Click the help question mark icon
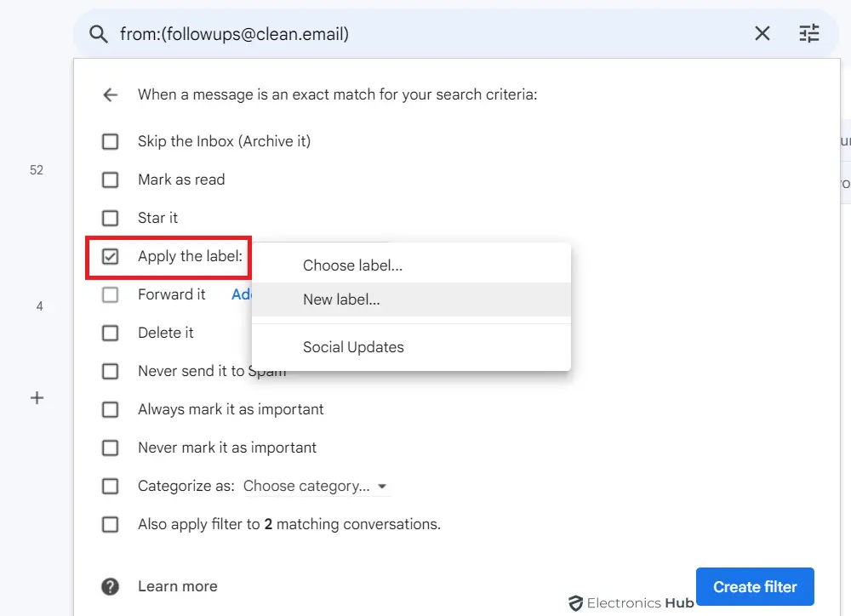 [110, 586]
